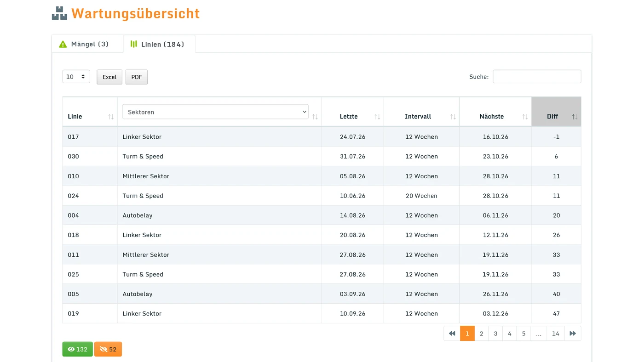This screenshot has height=362, width=644.
Task: Go to page 5
Action: [523, 334]
